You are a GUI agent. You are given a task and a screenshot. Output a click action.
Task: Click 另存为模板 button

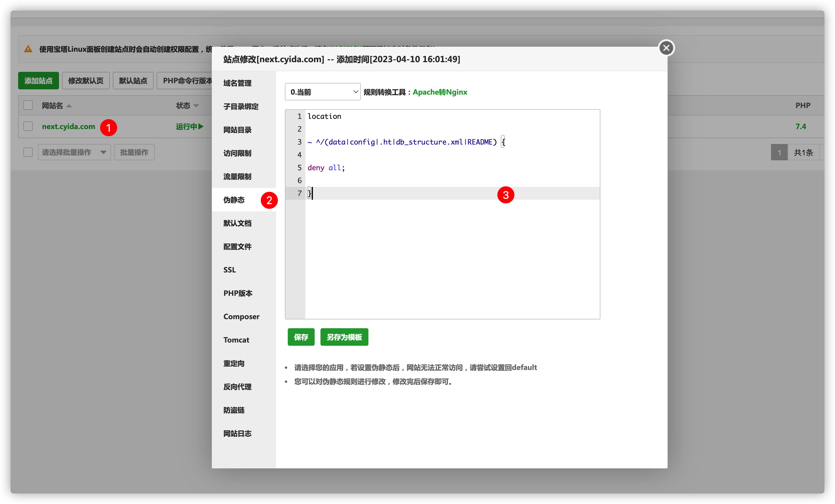[x=344, y=337]
